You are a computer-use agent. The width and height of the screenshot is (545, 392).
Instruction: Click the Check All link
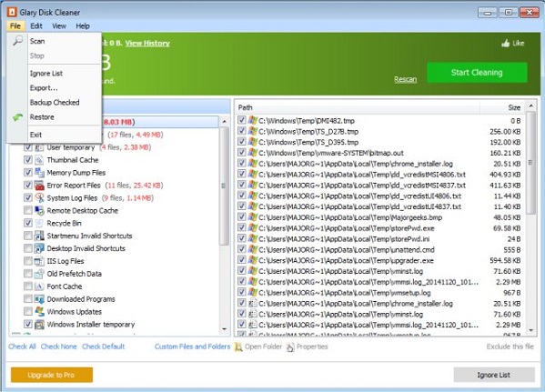pyautogui.click(x=22, y=347)
